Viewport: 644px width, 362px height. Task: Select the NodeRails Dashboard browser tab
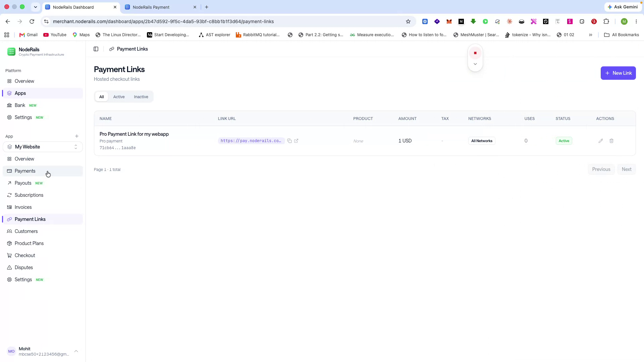(x=81, y=7)
